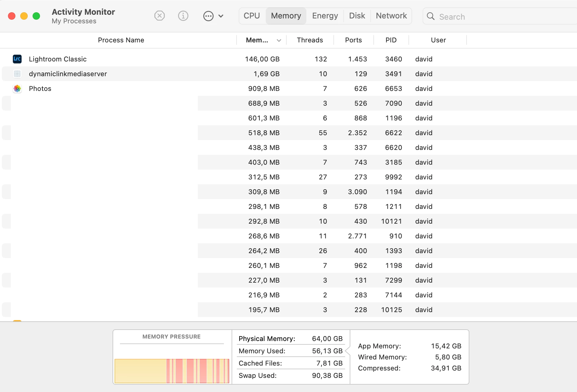The image size is (577, 392).
Task: Click the Wired Memory 5,80 GB value
Action: click(x=448, y=357)
